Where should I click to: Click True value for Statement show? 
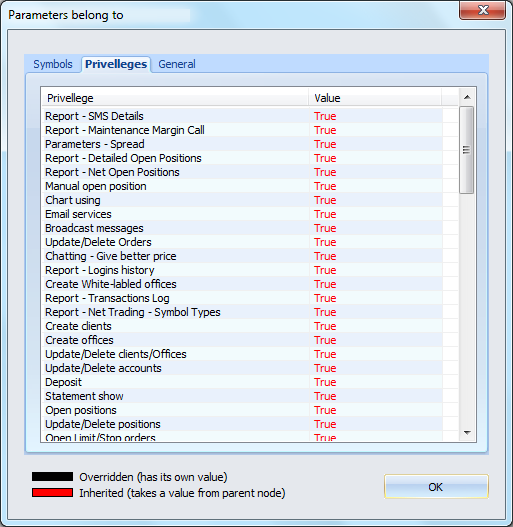pos(325,396)
